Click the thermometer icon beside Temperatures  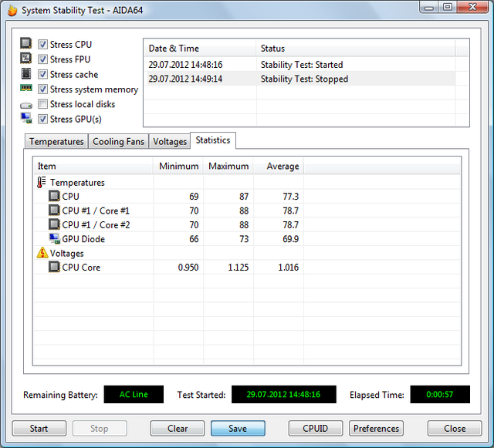point(42,183)
